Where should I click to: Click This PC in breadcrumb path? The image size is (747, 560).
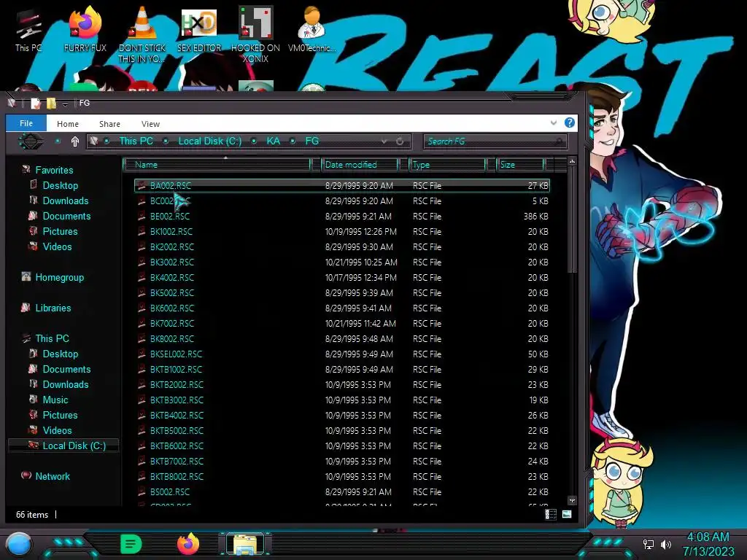tap(136, 141)
